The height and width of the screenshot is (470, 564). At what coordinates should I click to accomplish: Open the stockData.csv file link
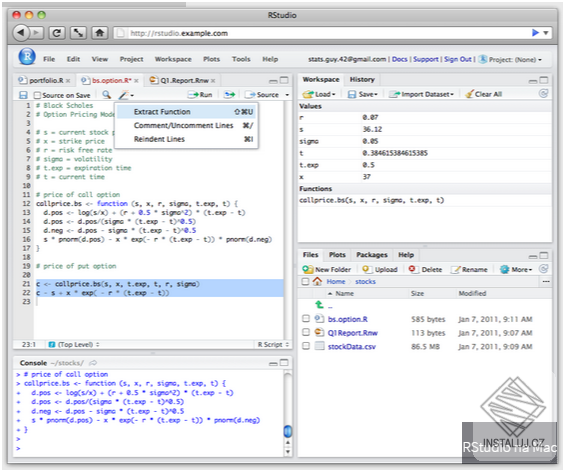click(351, 347)
